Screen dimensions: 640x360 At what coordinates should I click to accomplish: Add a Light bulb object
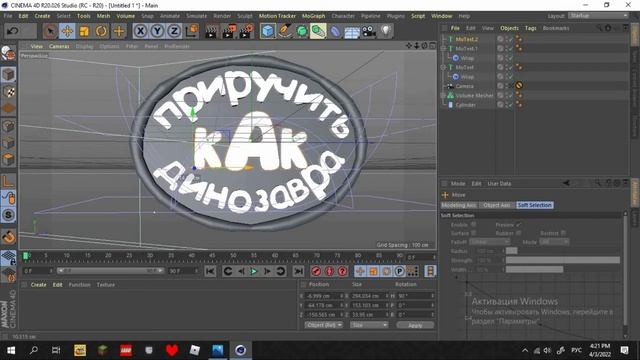(x=386, y=31)
